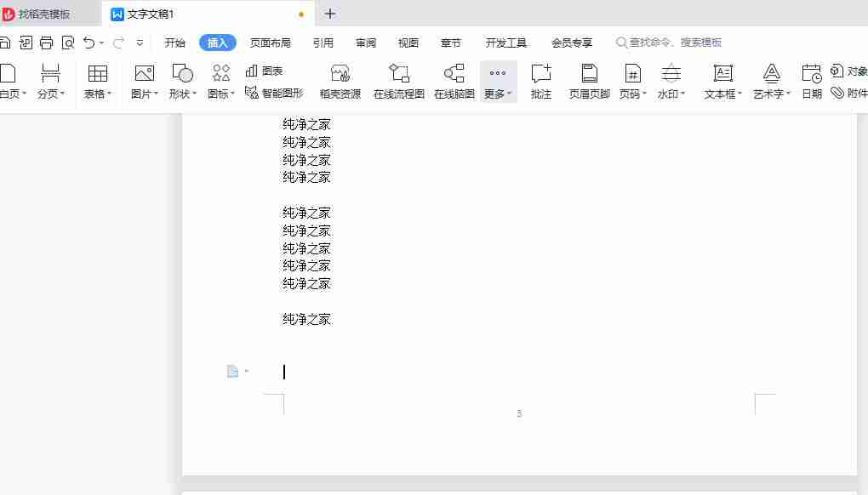Image resolution: width=868 pixels, height=495 pixels.
Task: Click the Save icon in quick access toolbar
Action: pyautogui.click(x=4, y=43)
